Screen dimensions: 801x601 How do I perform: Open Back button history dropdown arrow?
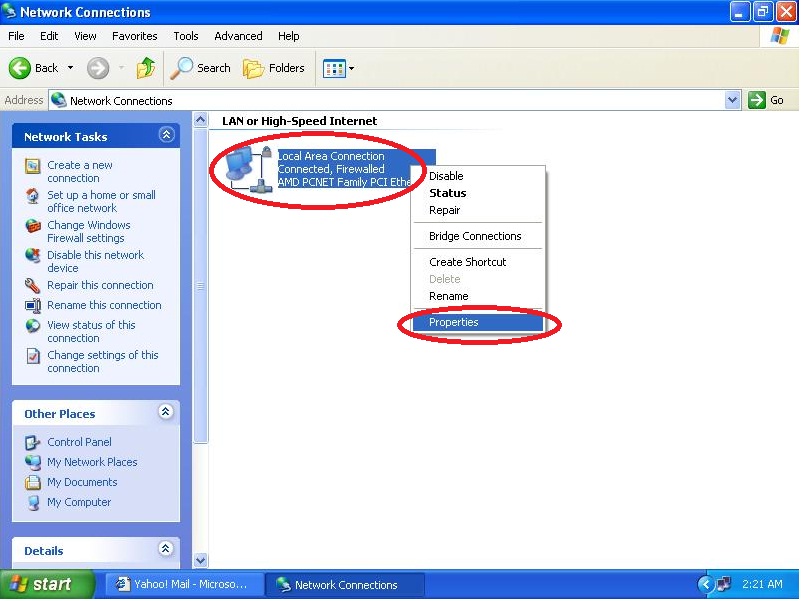click(x=70, y=68)
